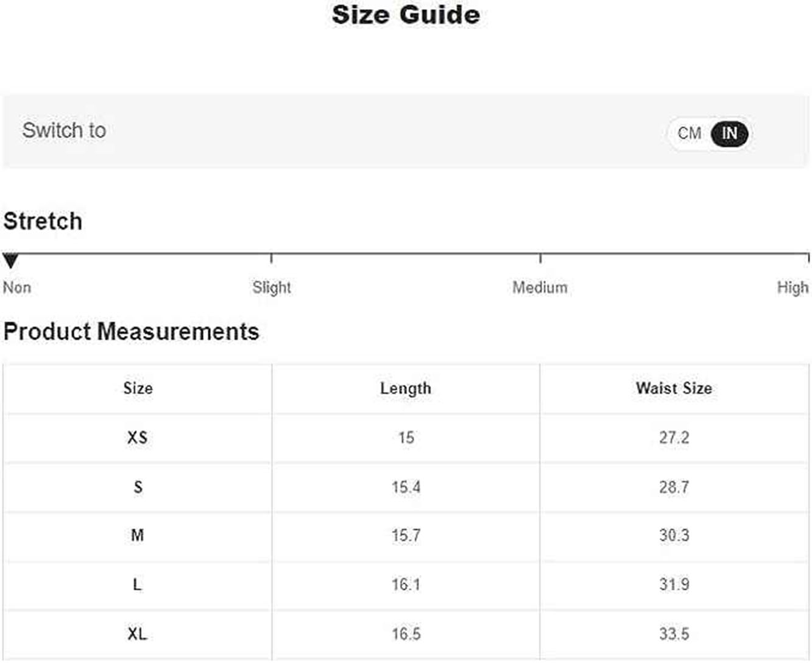The height and width of the screenshot is (663, 812).
Task: Select the Length column header
Action: tap(406, 388)
